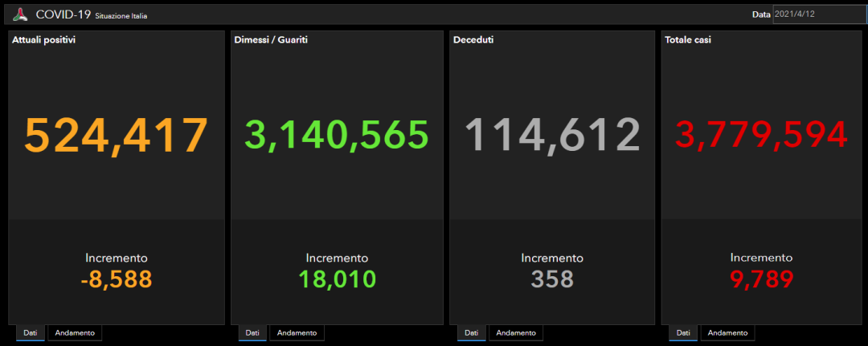Click the -8,588 increment value

[117, 279]
